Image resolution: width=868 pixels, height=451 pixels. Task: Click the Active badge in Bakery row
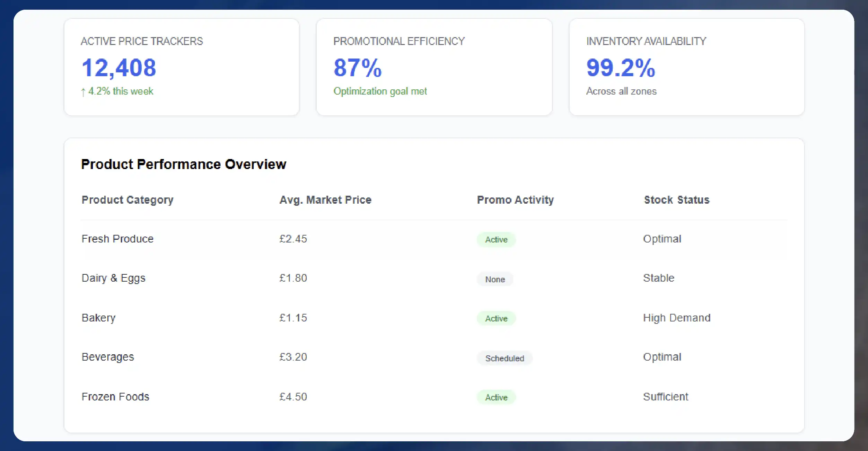tap(496, 319)
